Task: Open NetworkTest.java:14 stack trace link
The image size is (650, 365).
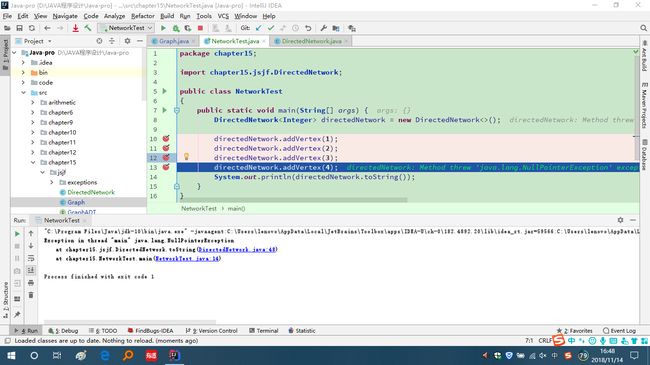Action: point(187,258)
